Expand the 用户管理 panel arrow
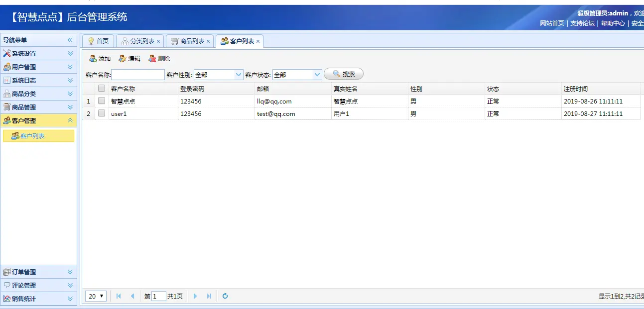 [70, 67]
